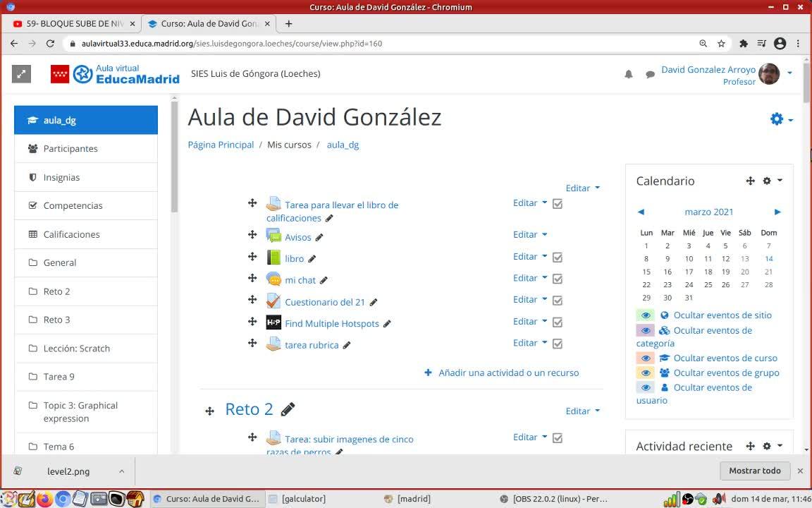This screenshot has height=508, width=812.
Task: Click Añadir una actividad o un recurso
Action: [501, 373]
